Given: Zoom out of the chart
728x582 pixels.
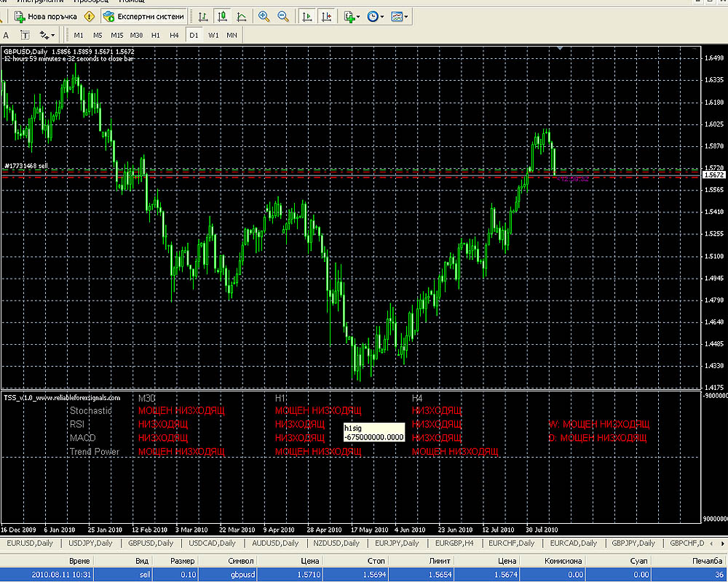Looking at the screenshot, I should (x=282, y=17).
